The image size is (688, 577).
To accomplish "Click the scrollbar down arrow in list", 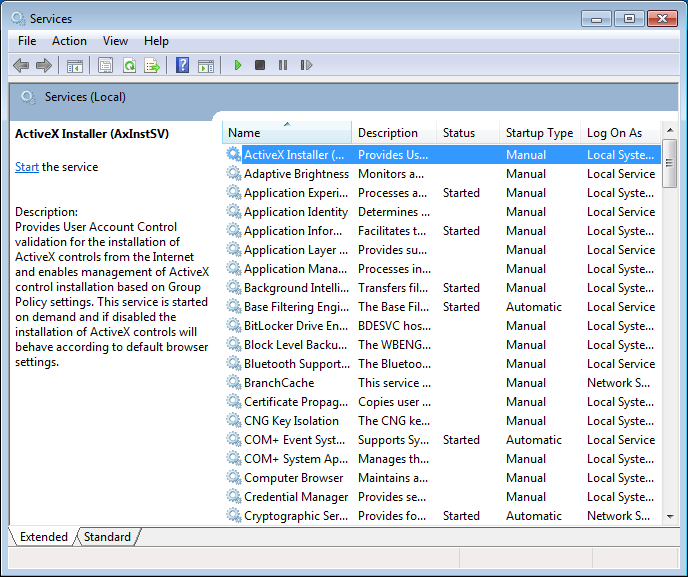I will coord(670,516).
